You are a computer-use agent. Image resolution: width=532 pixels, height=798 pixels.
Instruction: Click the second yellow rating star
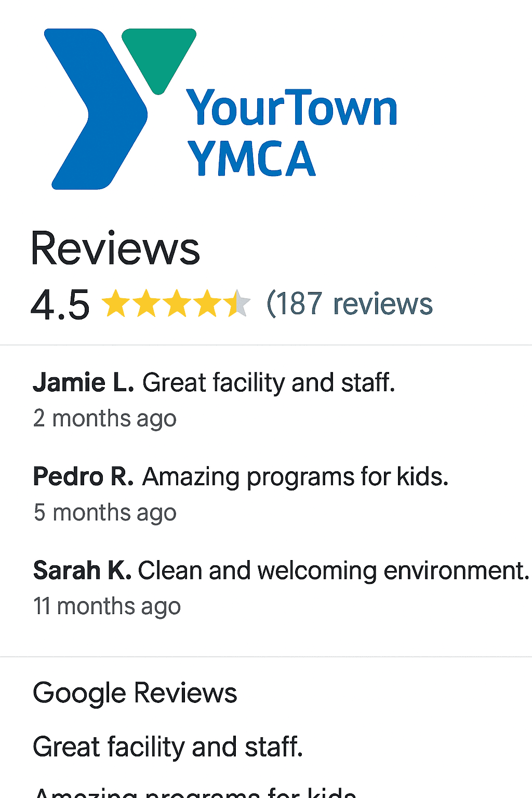(x=147, y=304)
